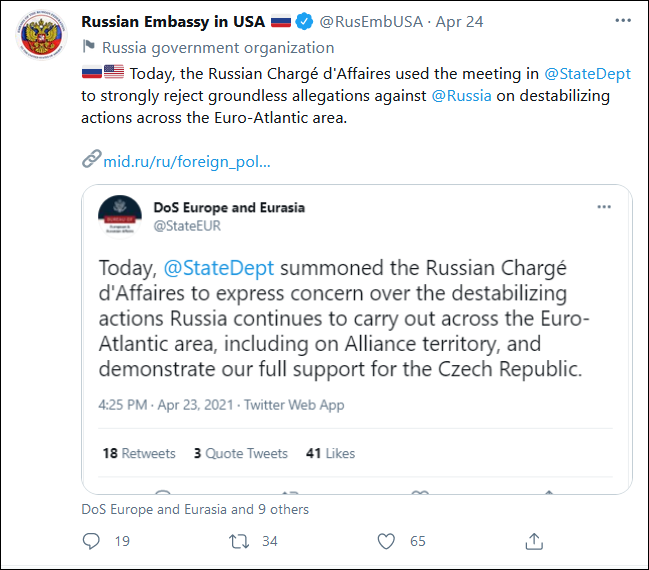Click the share upload icon

[534, 541]
